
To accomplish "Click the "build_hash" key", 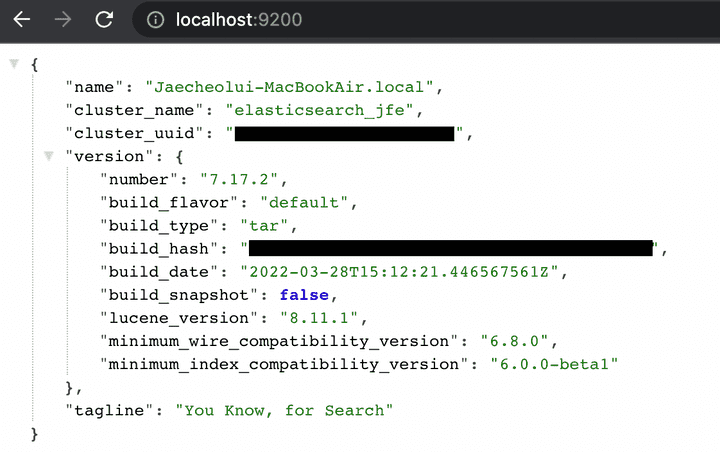I will (158, 249).
